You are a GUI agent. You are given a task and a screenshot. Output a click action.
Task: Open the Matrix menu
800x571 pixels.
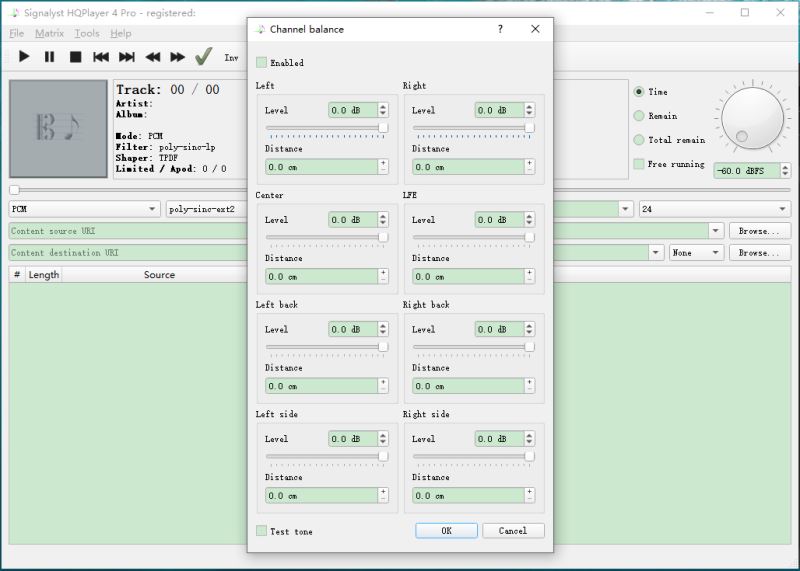(x=49, y=33)
